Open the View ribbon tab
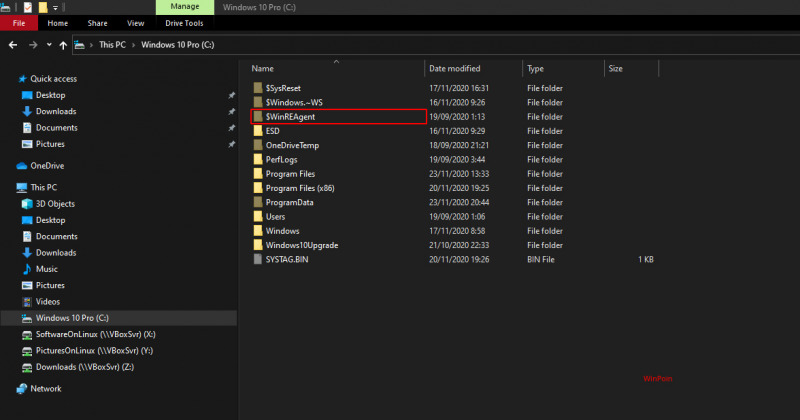Screen dimensions: 800x420 [135, 22]
